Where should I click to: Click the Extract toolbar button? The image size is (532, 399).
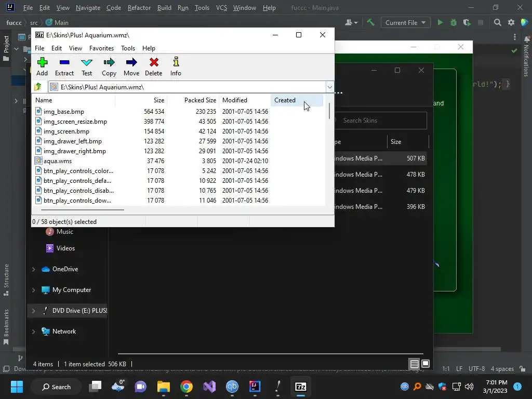click(x=64, y=67)
